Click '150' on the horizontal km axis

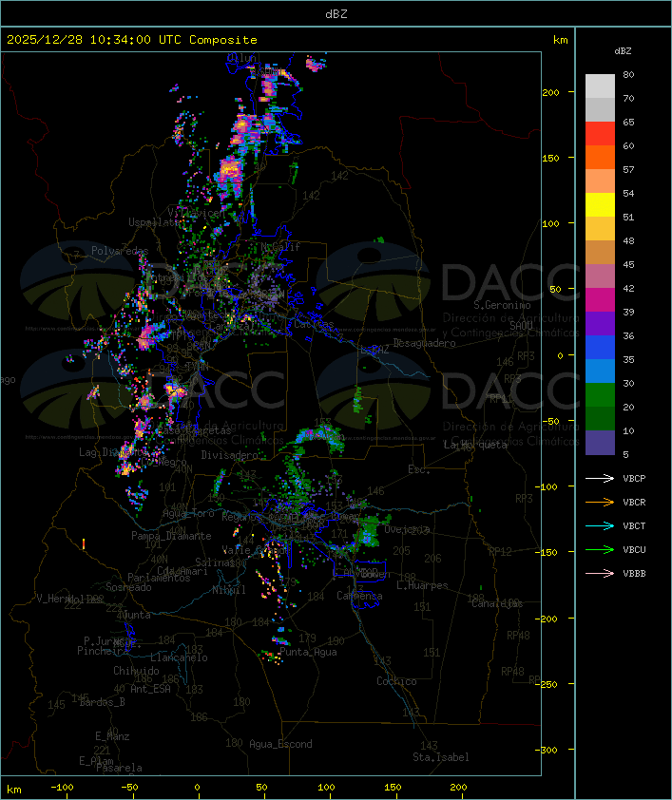tap(393, 788)
